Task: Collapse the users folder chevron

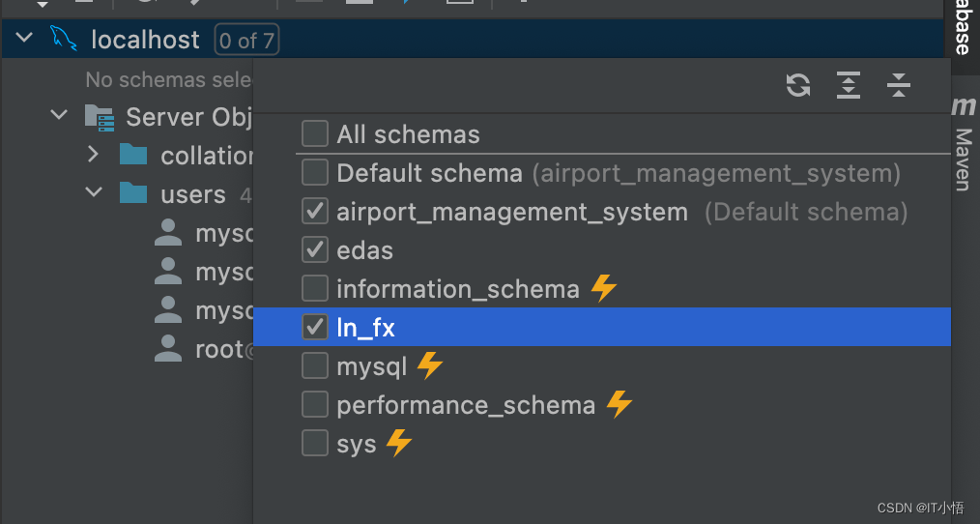Action: [94, 192]
